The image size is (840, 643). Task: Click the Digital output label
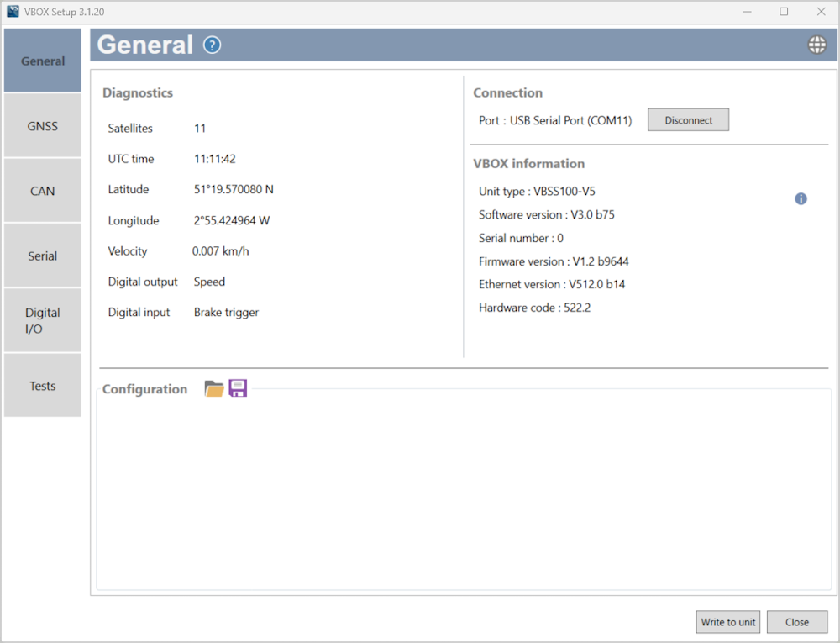(x=143, y=282)
